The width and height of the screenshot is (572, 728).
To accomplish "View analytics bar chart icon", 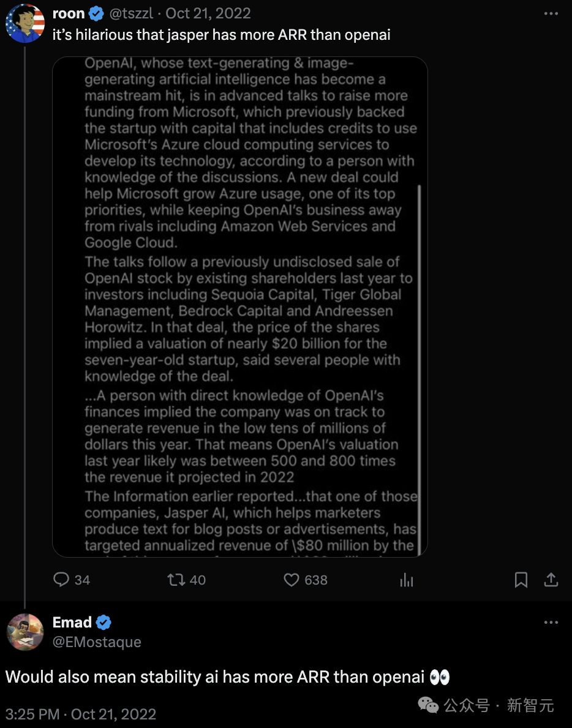I will coord(407,580).
